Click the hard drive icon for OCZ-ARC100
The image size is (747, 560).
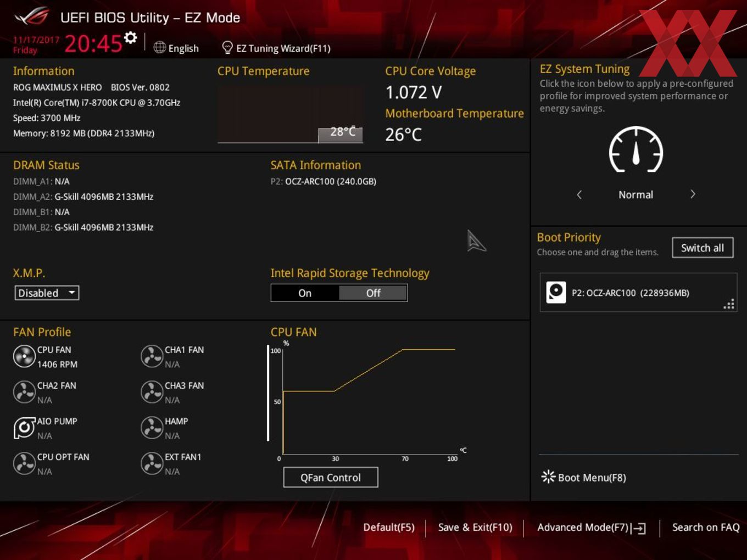(x=556, y=292)
